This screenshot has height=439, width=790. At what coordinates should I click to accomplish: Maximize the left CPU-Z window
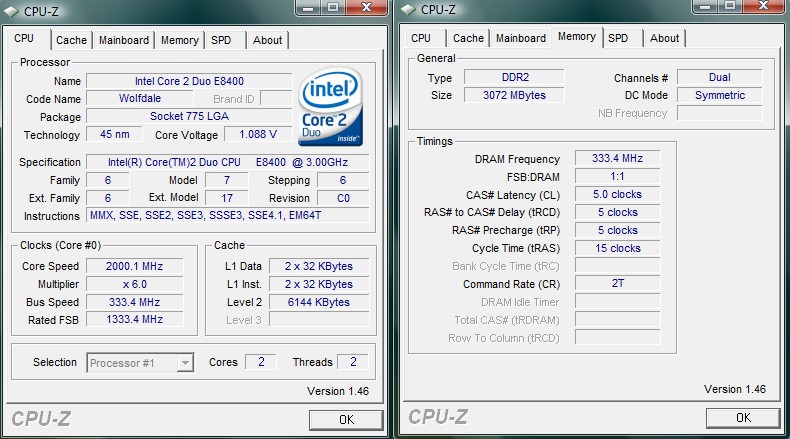(333, 8)
